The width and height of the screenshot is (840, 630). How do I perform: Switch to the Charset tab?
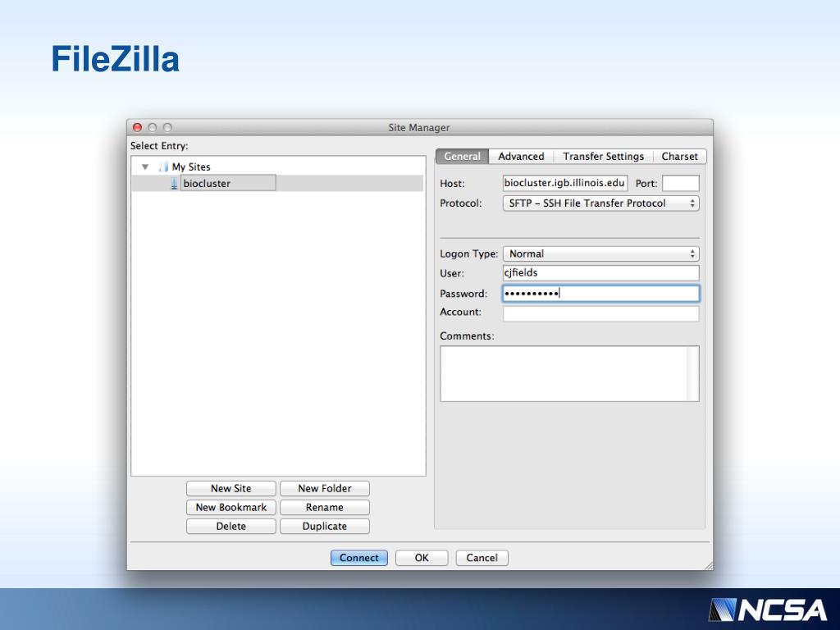tap(679, 157)
